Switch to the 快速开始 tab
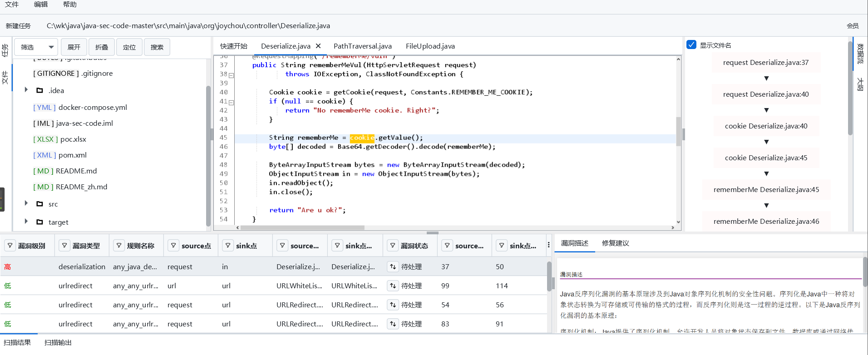 [234, 46]
